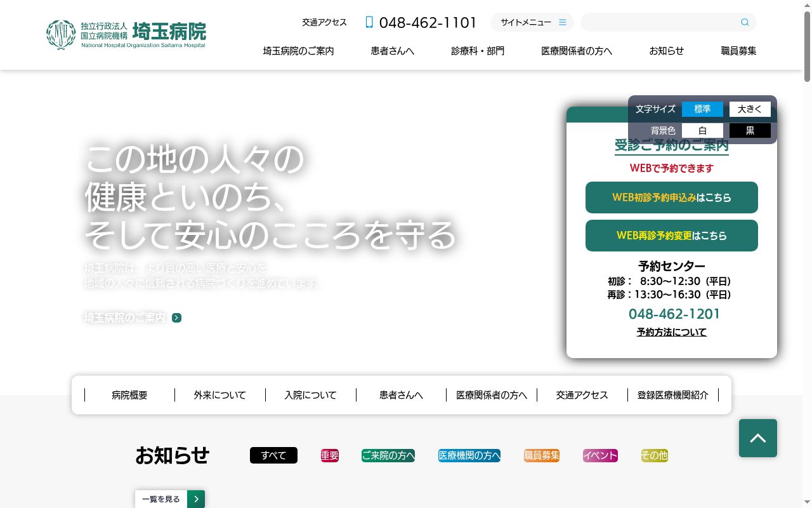
Task: Filter news by 医療機関の方へ
Action: pos(469,455)
